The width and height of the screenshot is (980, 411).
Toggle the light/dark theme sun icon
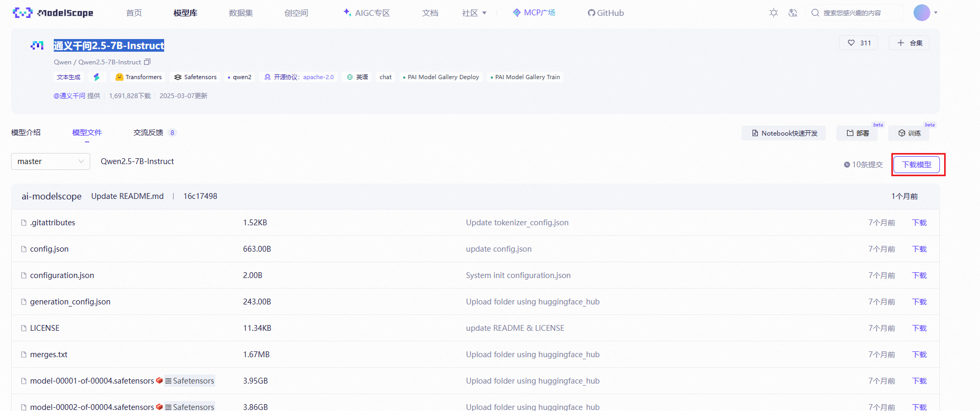(774, 13)
